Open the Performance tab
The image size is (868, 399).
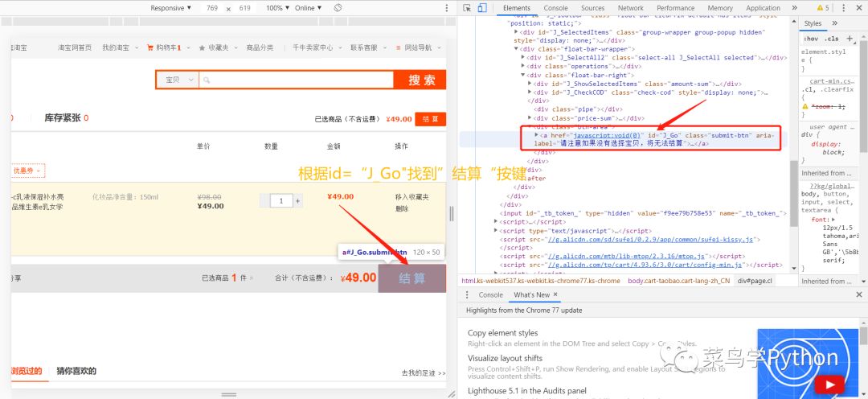[675, 8]
